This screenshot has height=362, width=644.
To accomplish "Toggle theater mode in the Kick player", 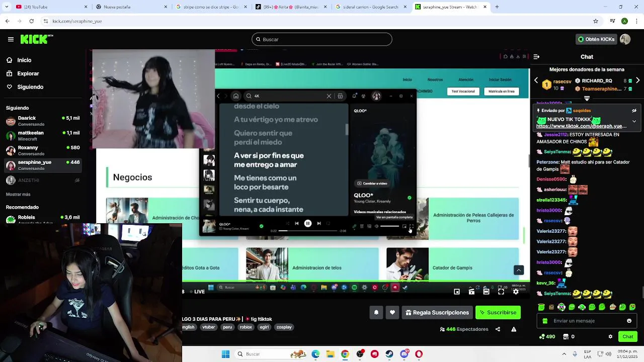I will click(486, 292).
